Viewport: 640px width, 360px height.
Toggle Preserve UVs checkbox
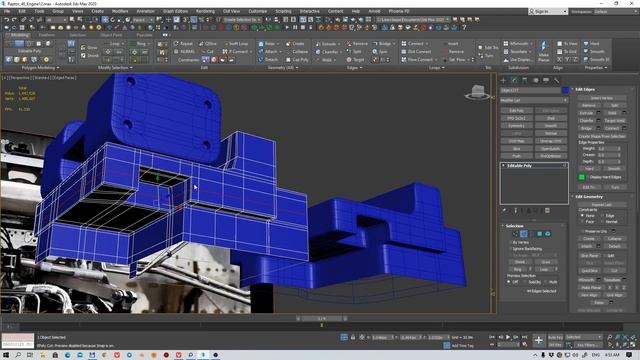pyautogui.click(x=582, y=231)
